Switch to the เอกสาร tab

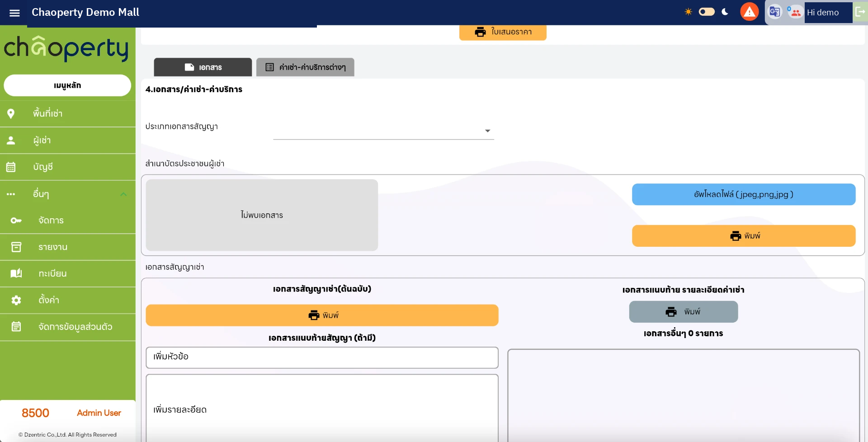pos(203,67)
